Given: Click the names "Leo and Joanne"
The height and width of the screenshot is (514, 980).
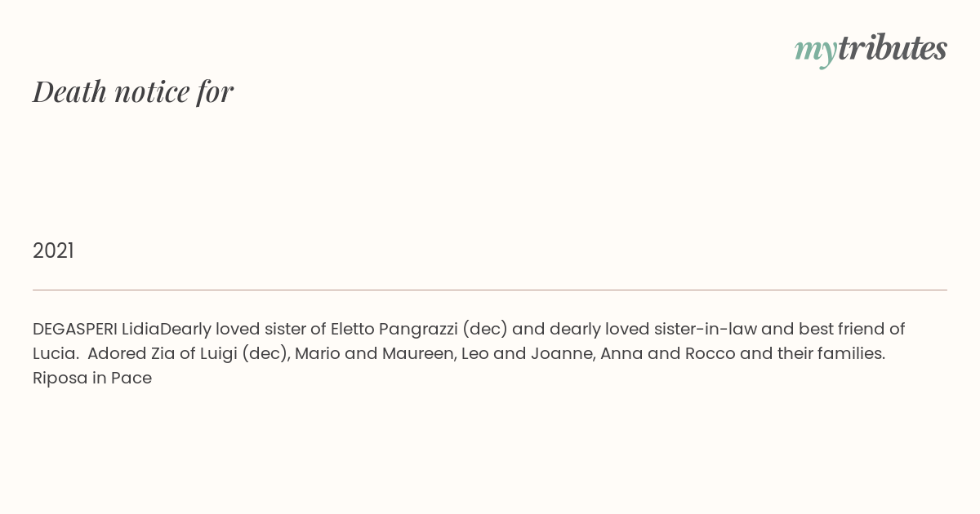Looking at the screenshot, I should point(528,353).
